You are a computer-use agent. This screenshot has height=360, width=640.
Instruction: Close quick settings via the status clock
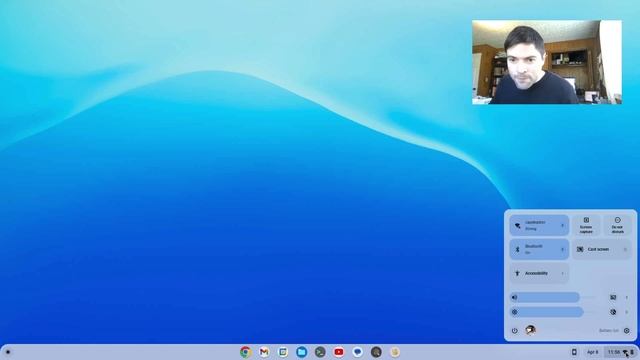pos(620,352)
